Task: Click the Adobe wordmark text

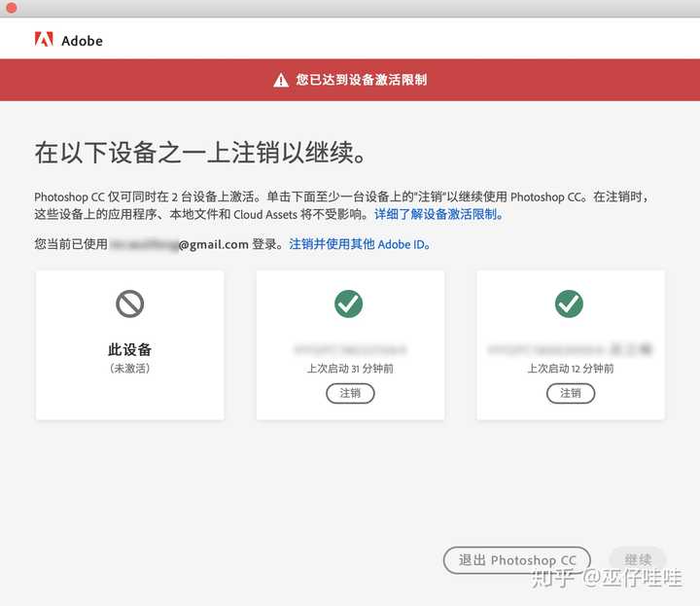Action: (x=82, y=41)
